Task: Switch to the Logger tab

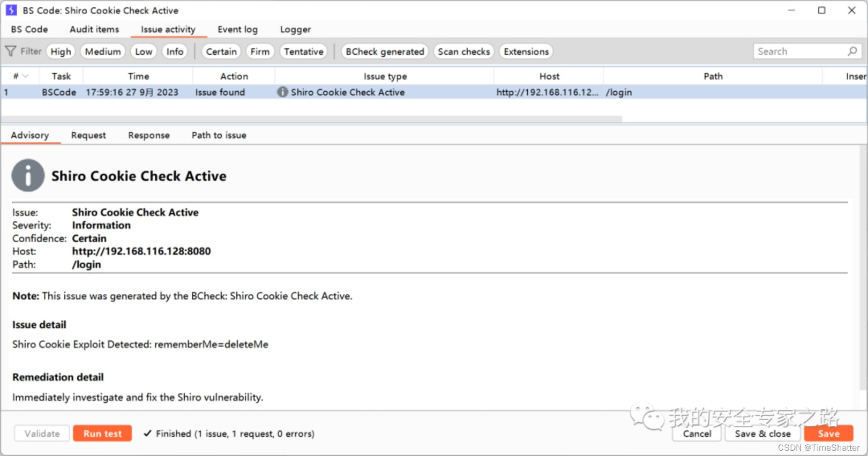Action: [x=295, y=29]
